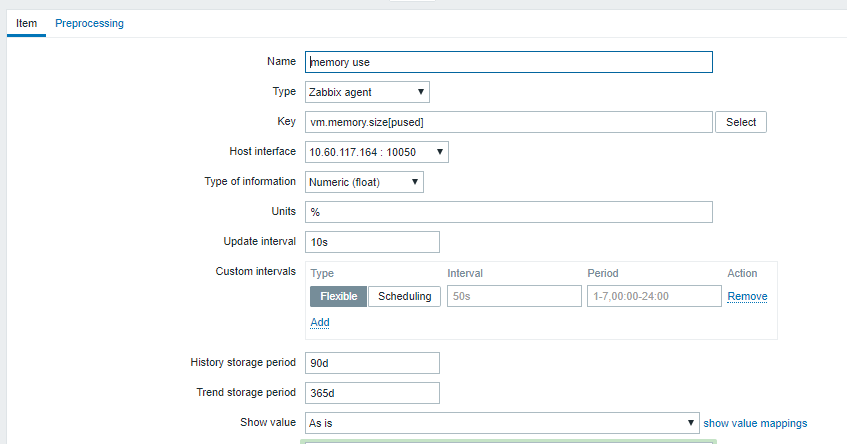The height and width of the screenshot is (444, 847).
Task: Open the show value mappings link
Action: [755, 423]
